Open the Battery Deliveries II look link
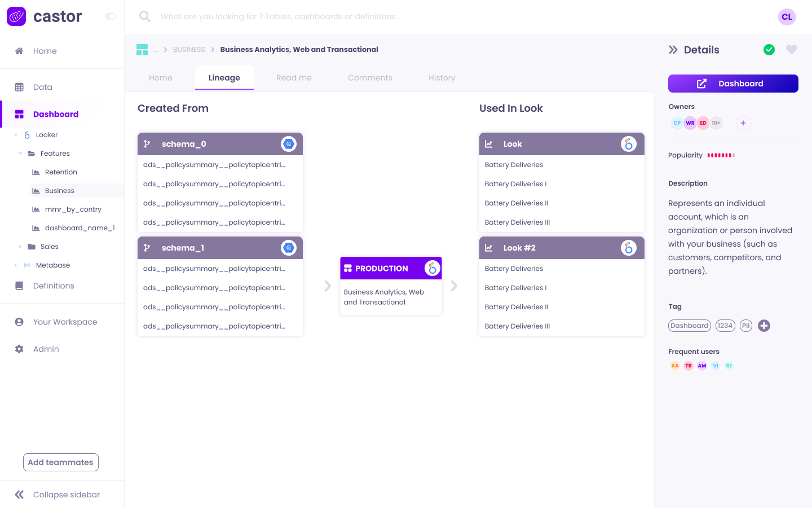 pos(515,203)
